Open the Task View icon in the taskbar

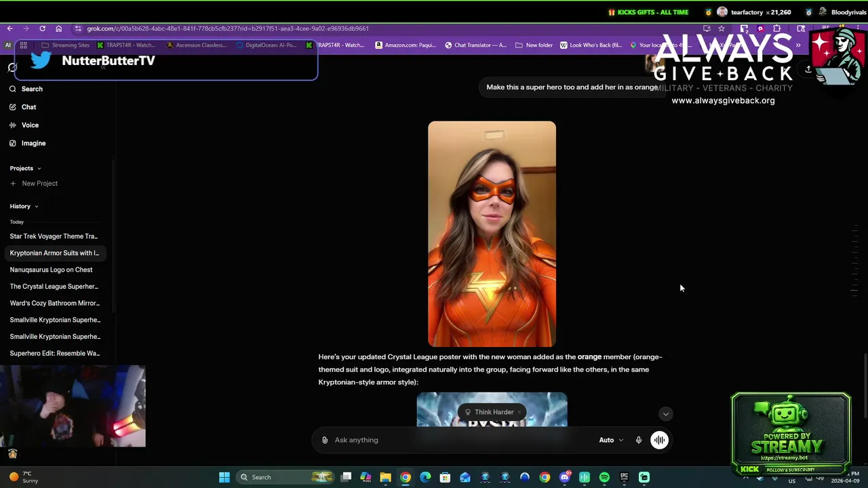346,477
